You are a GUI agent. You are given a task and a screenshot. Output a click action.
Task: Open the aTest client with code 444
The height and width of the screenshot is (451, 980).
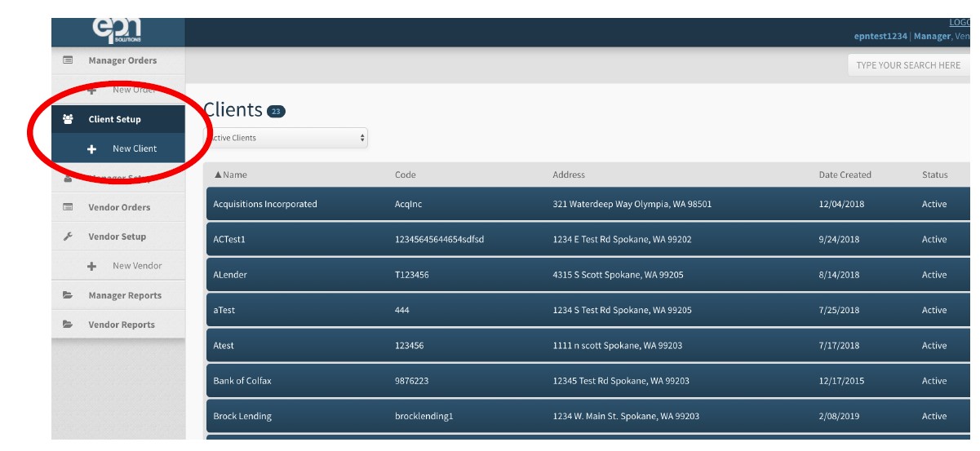588,310
